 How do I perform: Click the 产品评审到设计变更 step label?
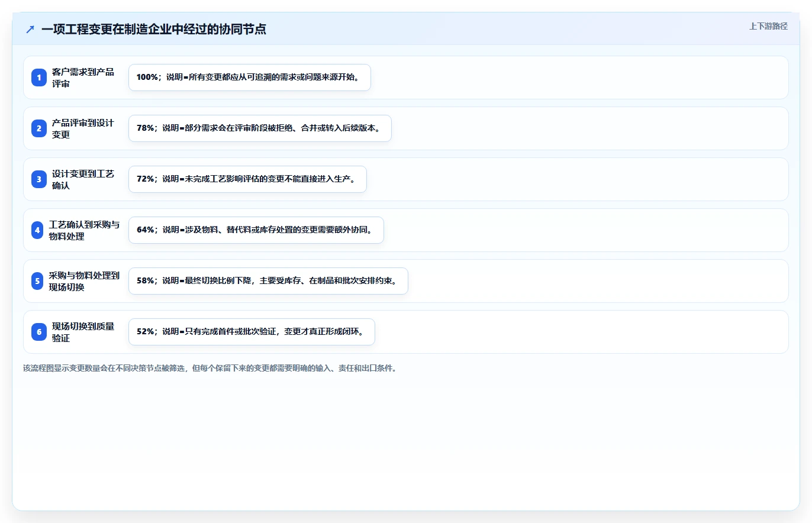coord(83,128)
